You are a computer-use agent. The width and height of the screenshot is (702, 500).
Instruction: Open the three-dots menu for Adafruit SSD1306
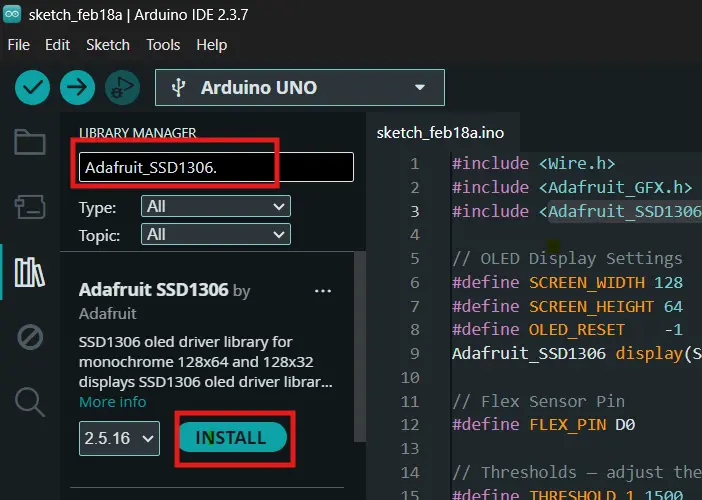click(323, 291)
